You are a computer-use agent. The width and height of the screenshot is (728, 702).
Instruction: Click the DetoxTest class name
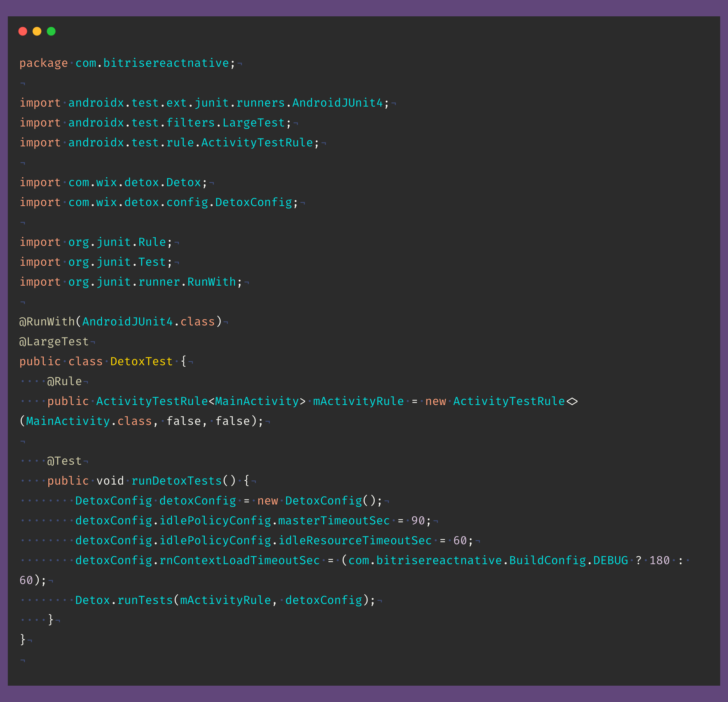[141, 361]
